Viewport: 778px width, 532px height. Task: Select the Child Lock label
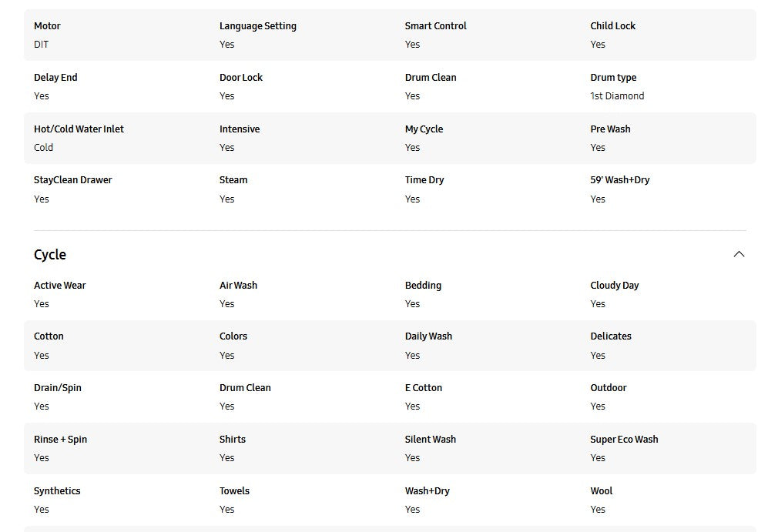[x=612, y=26]
